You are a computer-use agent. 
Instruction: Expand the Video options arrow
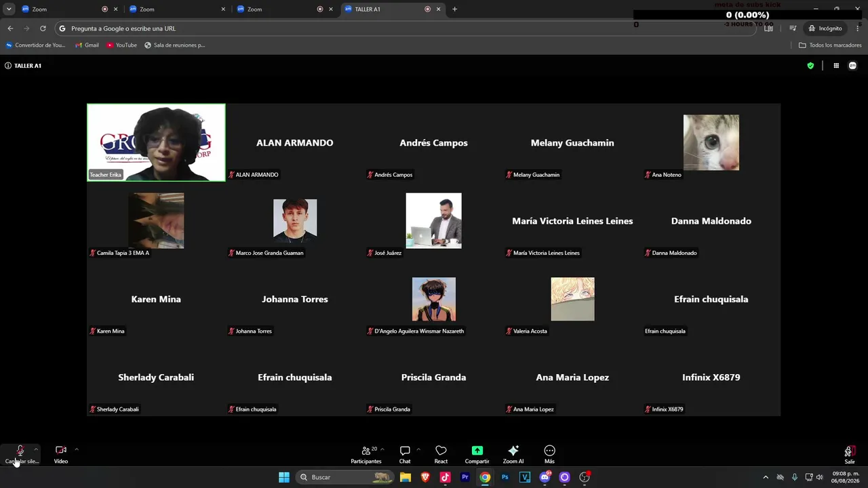[77, 449]
